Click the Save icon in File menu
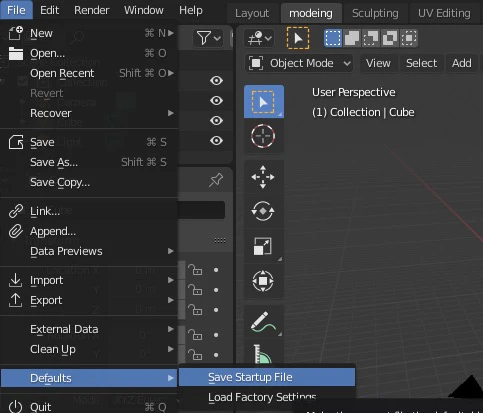 pyautogui.click(x=16, y=142)
